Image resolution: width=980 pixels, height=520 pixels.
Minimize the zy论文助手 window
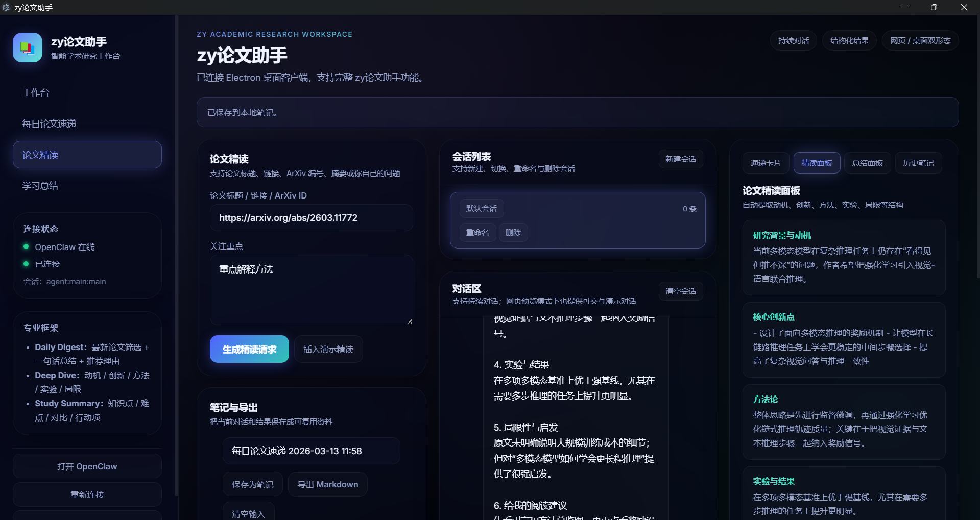pos(904,7)
